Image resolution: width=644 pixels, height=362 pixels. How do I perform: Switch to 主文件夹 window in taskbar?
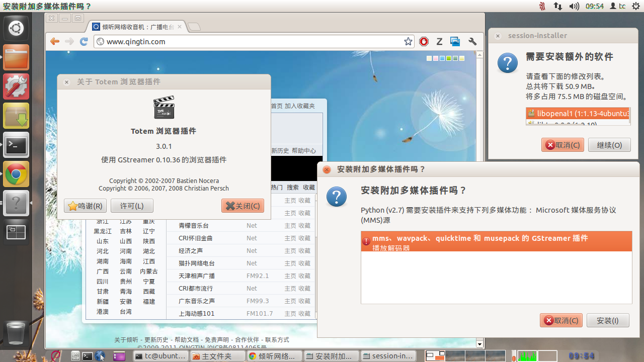pos(218,356)
